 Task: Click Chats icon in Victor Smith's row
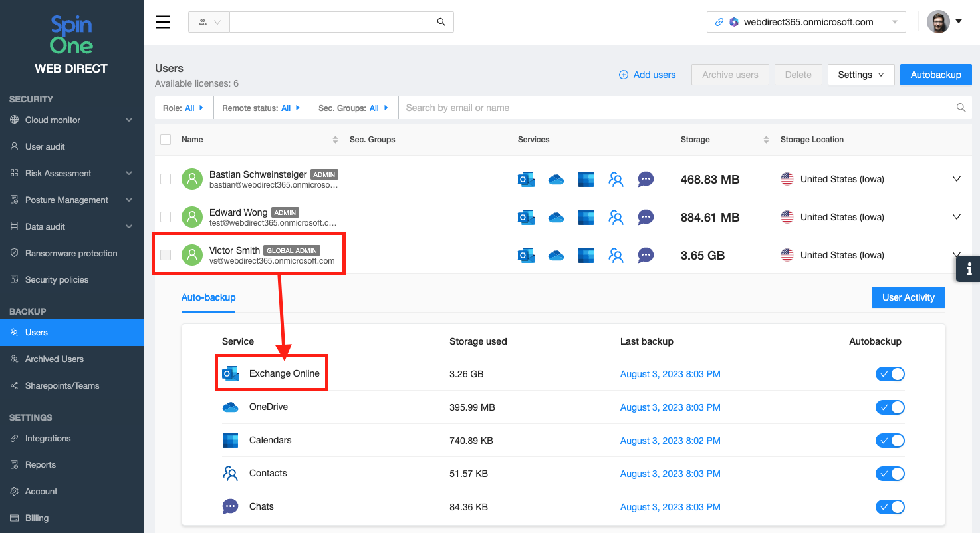646,255
